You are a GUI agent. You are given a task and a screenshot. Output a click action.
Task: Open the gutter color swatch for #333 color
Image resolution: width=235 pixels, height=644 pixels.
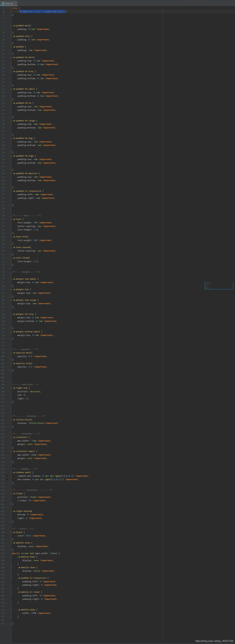pyautogui.click(x=7, y=535)
